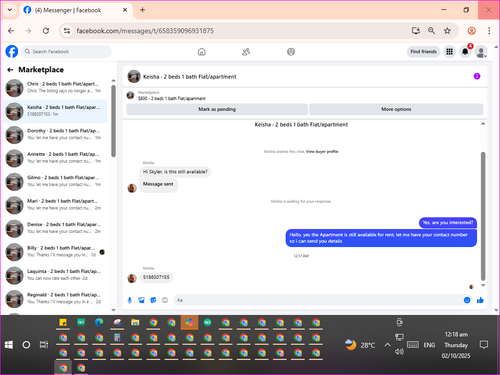This screenshot has width=500, height=375.
Task: Open Billy conversation in Marketplace list
Action: click(55, 251)
